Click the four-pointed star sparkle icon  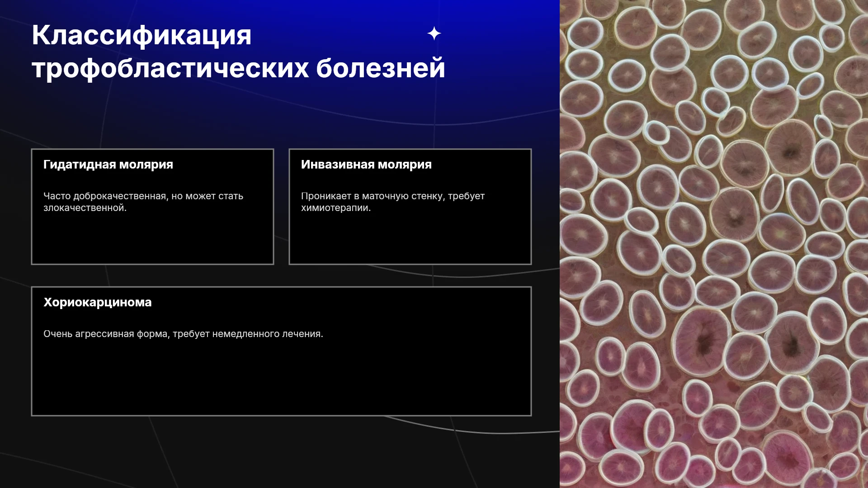434,33
